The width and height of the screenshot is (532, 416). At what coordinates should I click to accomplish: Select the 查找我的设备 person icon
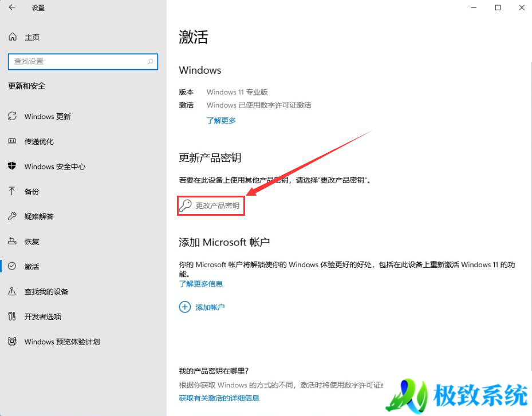(12, 291)
